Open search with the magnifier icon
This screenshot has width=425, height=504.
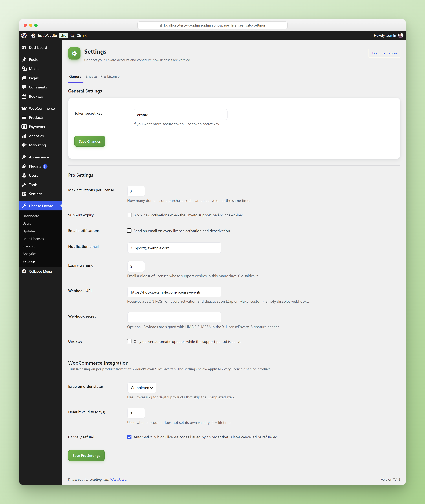point(72,35)
